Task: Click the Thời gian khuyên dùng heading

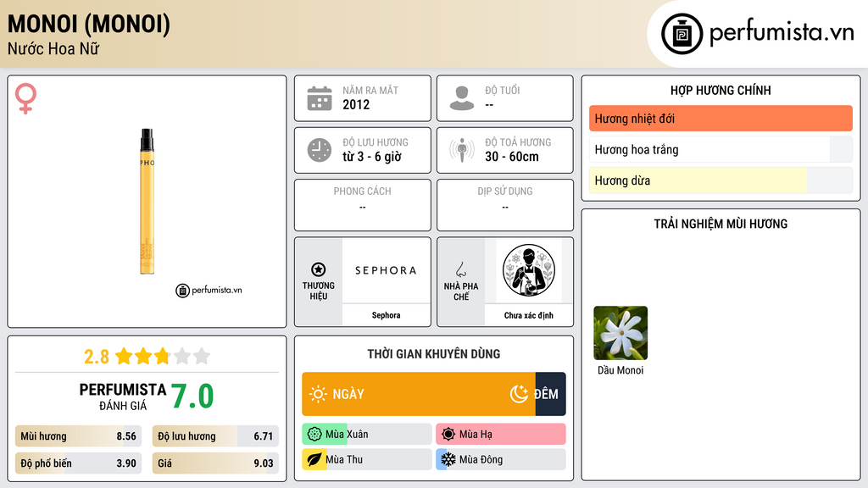Action: [x=433, y=353]
